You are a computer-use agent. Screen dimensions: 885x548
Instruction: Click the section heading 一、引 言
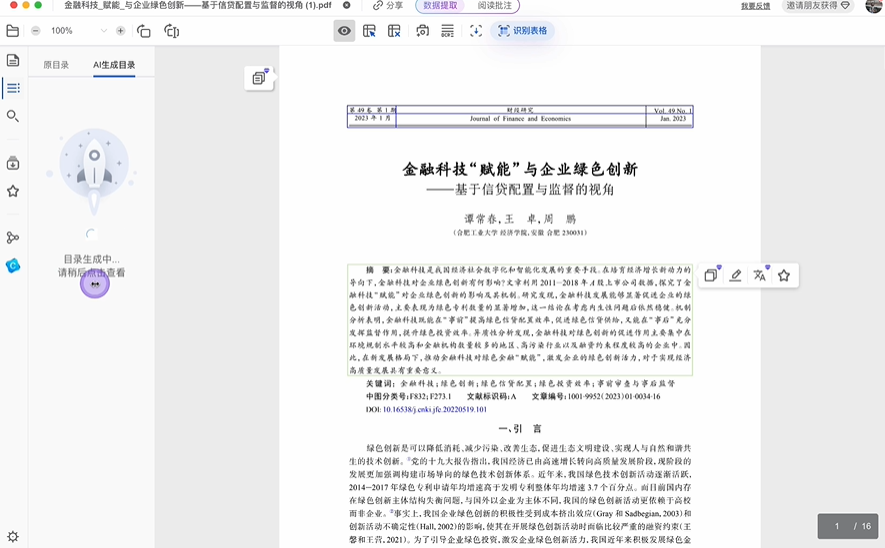520,429
